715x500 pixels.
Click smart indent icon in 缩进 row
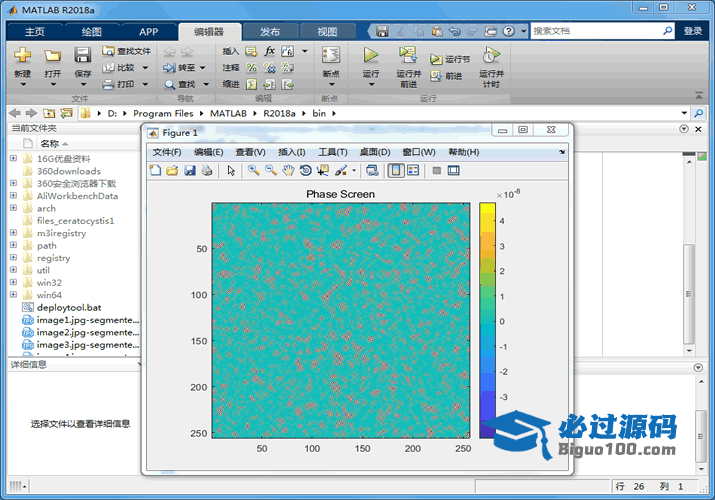tap(251, 84)
